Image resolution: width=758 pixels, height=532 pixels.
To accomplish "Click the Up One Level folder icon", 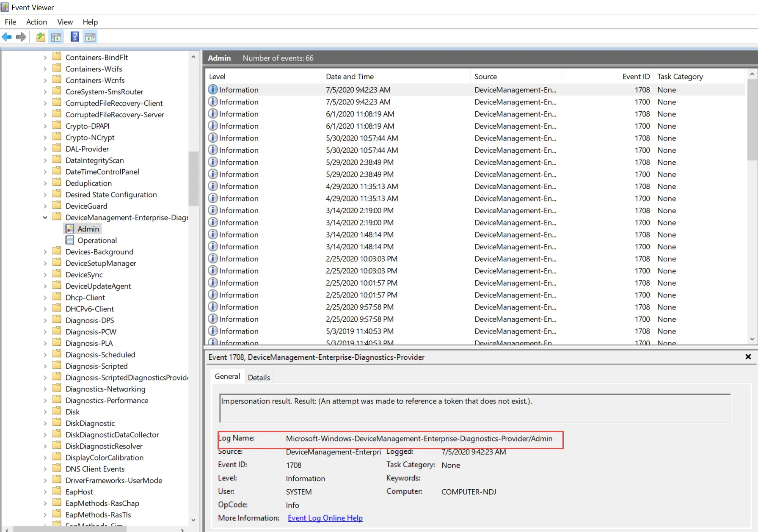I will [x=41, y=37].
